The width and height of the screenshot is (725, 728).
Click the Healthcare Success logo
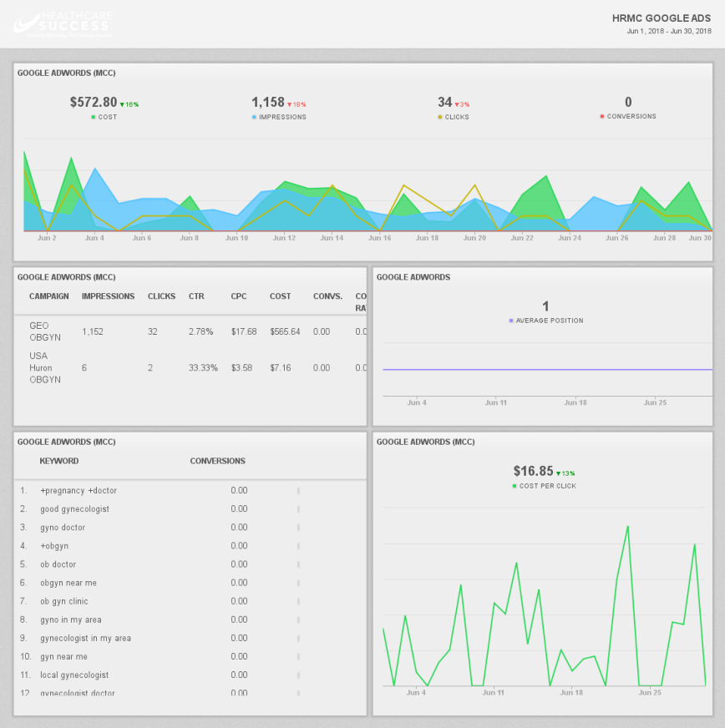pos(63,24)
